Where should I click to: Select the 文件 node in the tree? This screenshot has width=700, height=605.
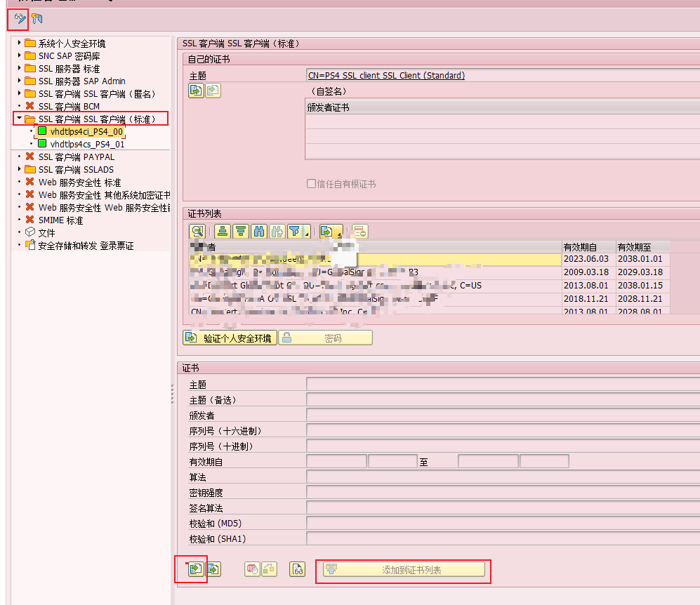tap(46, 233)
